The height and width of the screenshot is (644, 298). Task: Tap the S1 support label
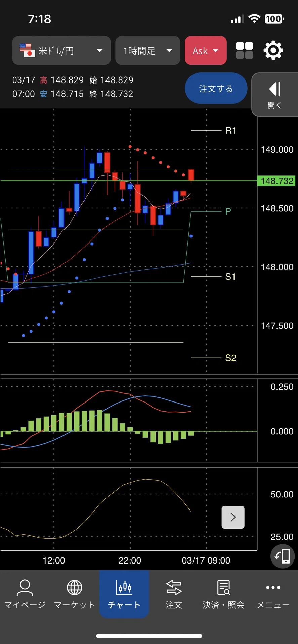(230, 276)
